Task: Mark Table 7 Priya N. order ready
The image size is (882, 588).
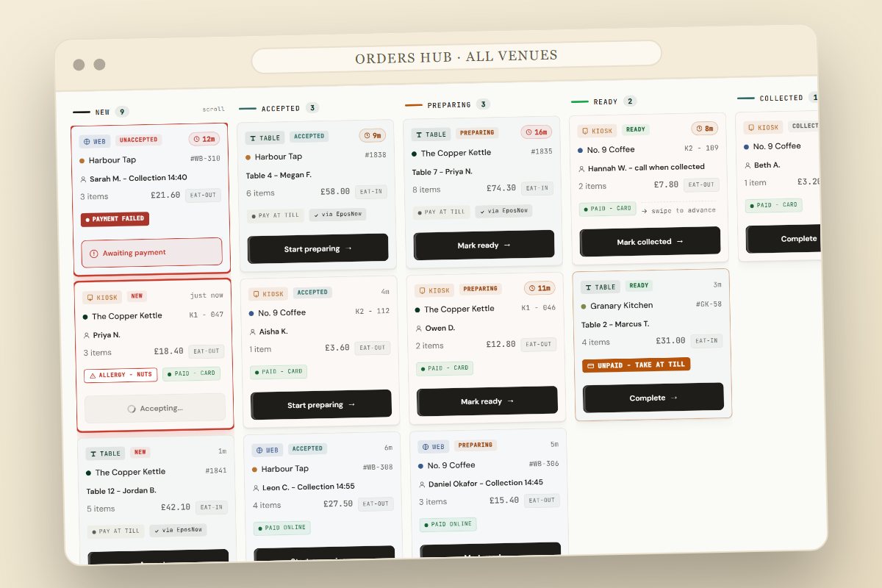Action: pos(484,245)
